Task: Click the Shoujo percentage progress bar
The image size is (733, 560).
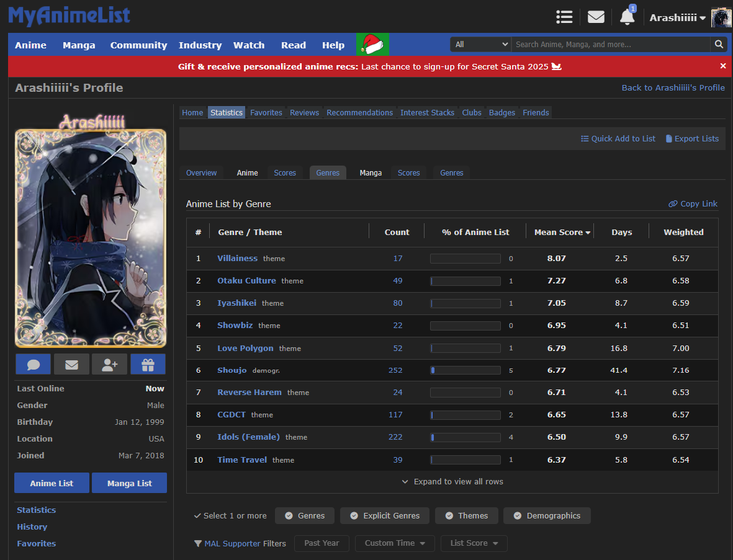Action: point(465,370)
